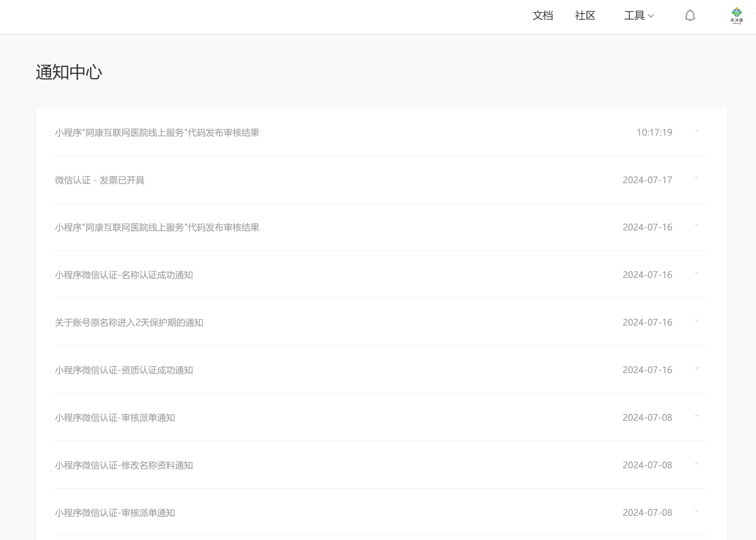Expand the 发票已开具 notification arrow
Viewport: 756px width, 540px height.
[x=696, y=178]
